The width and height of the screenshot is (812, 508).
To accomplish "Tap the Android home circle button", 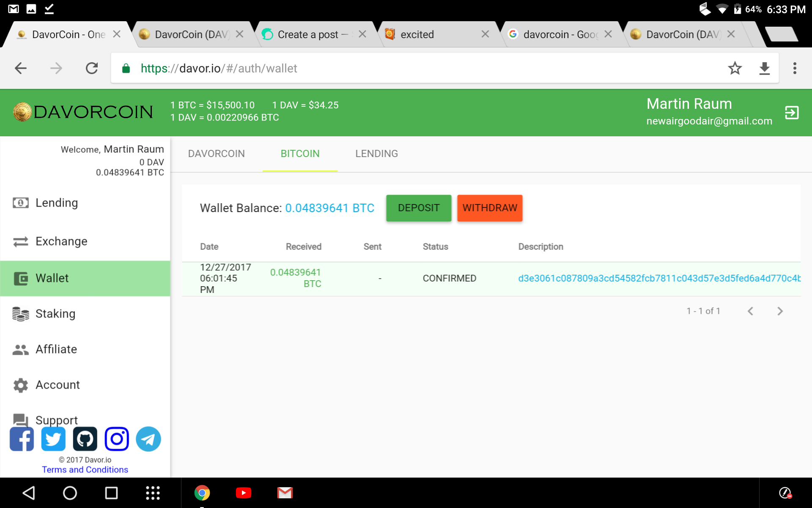I will [x=70, y=493].
